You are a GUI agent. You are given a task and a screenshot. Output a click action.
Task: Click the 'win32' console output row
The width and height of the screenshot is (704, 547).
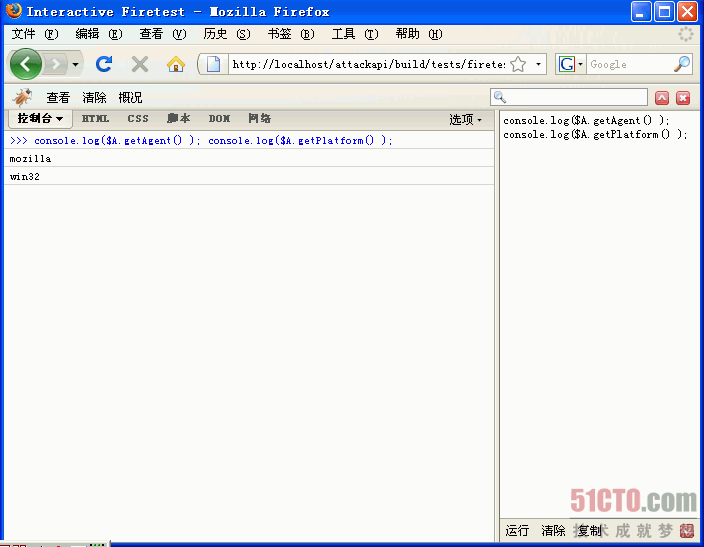(x=249, y=176)
